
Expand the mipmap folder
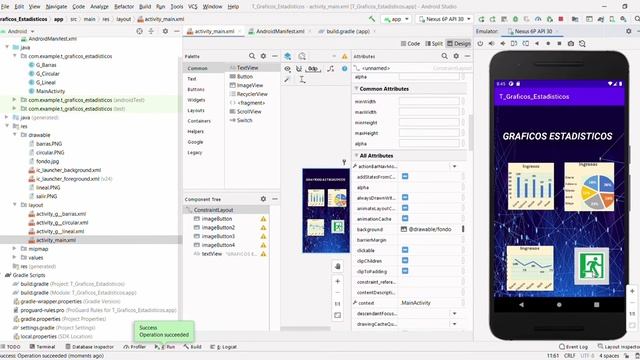tap(15, 249)
